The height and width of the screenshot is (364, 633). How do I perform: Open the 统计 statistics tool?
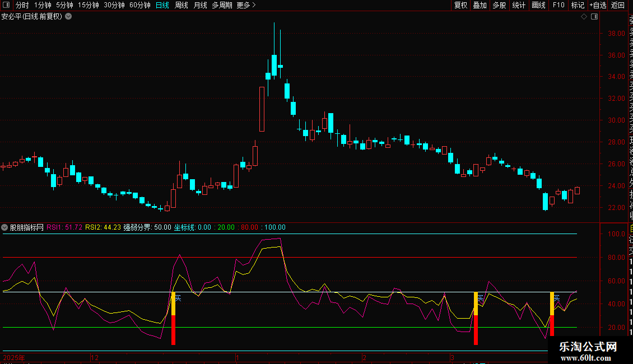[519, 5]
